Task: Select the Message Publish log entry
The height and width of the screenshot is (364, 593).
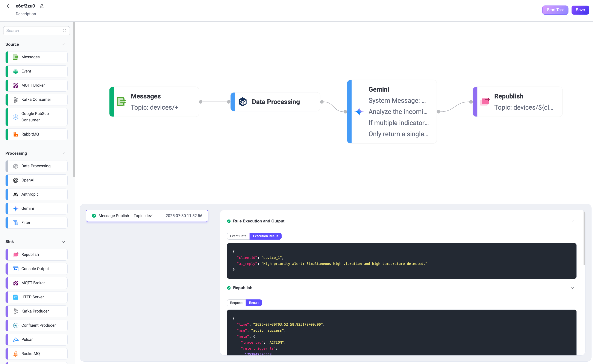Action: (147, 216)
